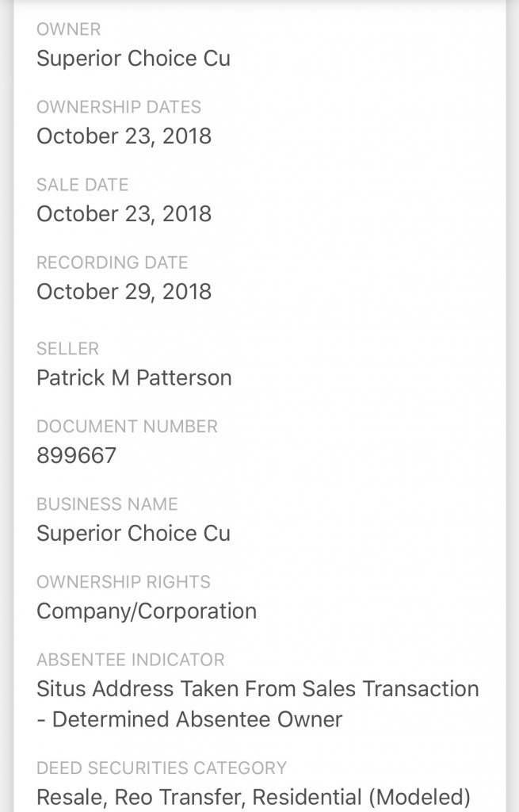Tap the sale date value October 23, 2018
The width and height of the screenshot is (519, 812).
(124, 214)
